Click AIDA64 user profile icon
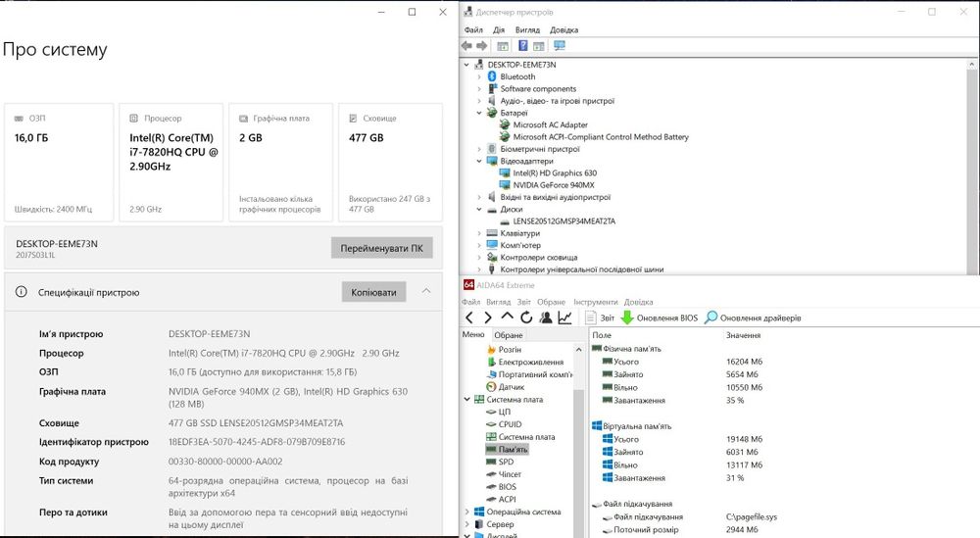 546,318
